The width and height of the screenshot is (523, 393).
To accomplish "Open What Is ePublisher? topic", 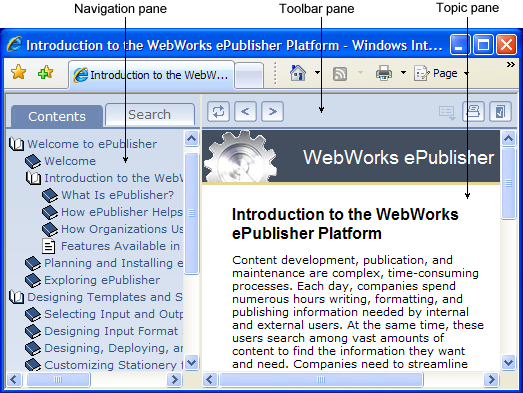I will [x=117, y=195].
